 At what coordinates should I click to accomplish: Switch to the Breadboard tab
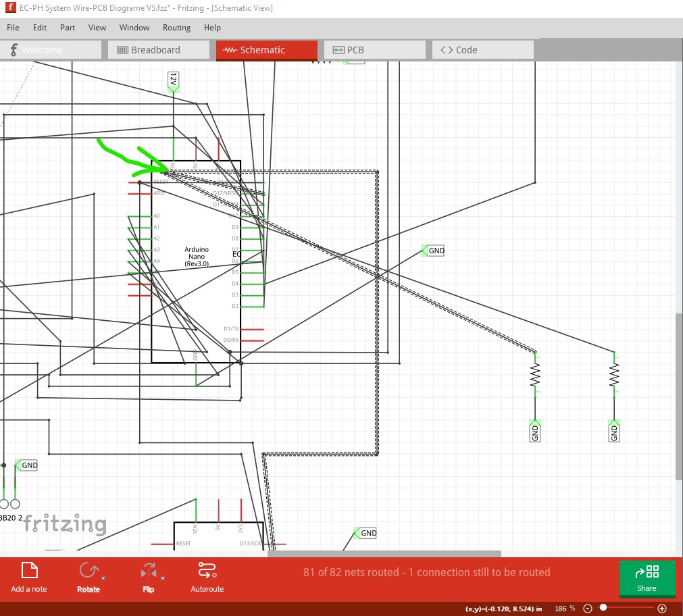(x=159, y=50)
